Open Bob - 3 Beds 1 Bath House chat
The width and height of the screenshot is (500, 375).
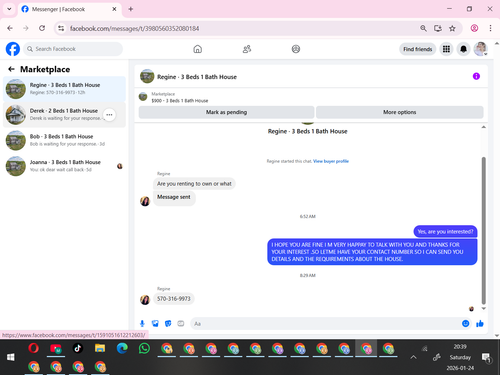tap(64, 140)
